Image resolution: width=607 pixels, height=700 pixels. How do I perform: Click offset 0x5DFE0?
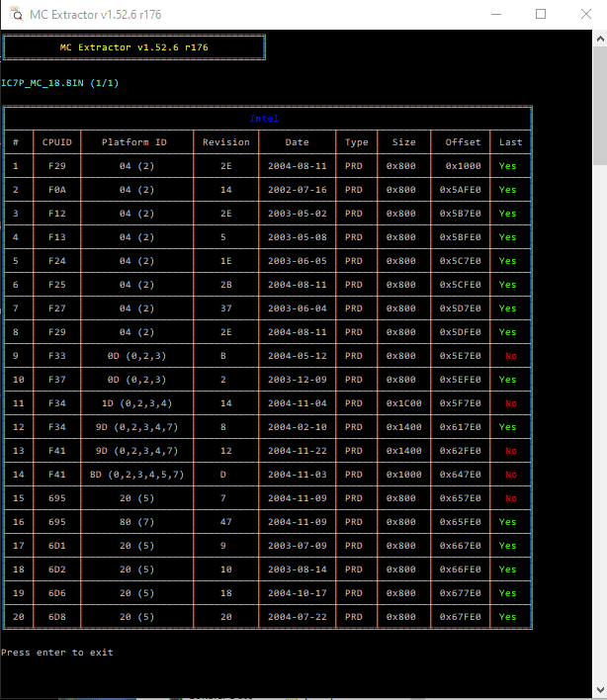coord(460,332)
